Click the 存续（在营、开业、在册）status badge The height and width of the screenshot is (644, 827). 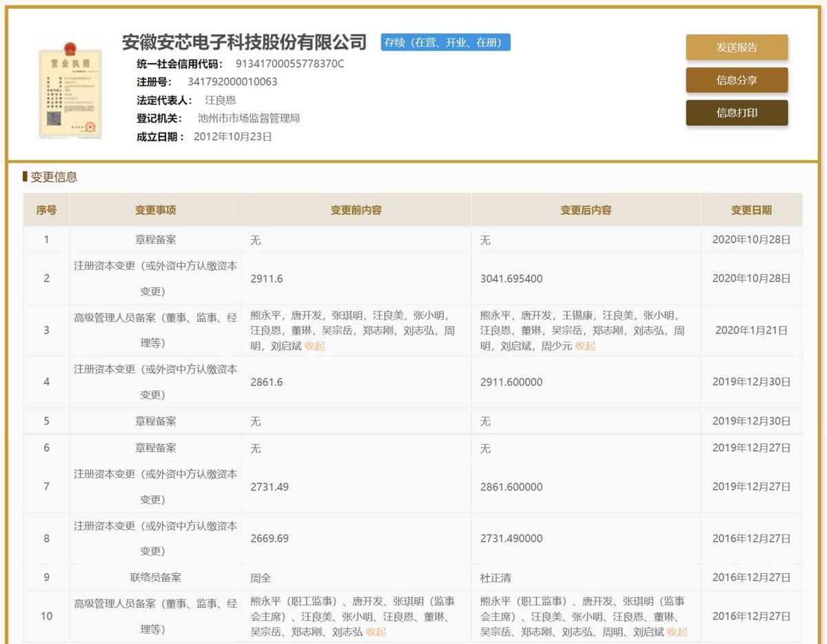(446, 42)
